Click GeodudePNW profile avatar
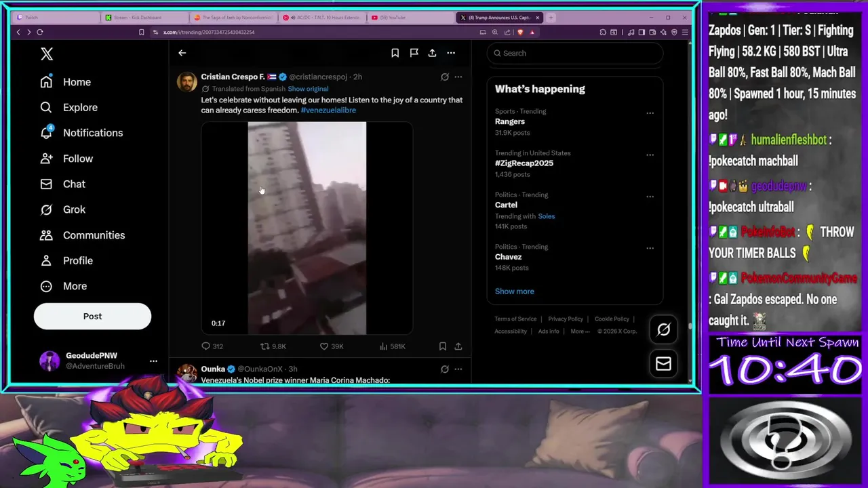 pyautogui.click(x=50, y=361)
